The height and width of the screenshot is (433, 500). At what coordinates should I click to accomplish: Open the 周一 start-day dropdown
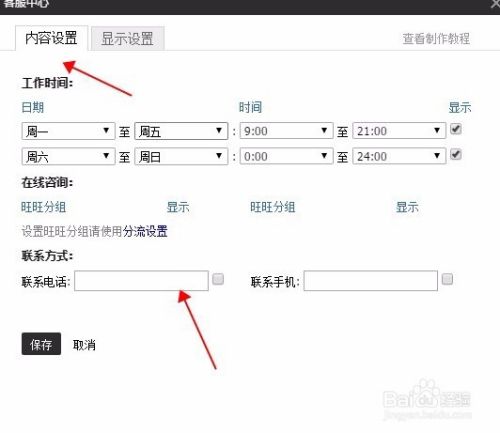click(68, 131)
